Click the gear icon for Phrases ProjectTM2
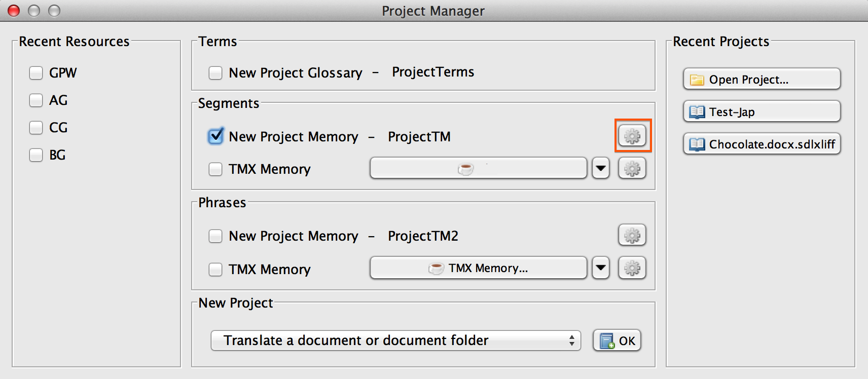The image size is (868, 379). 632,235
